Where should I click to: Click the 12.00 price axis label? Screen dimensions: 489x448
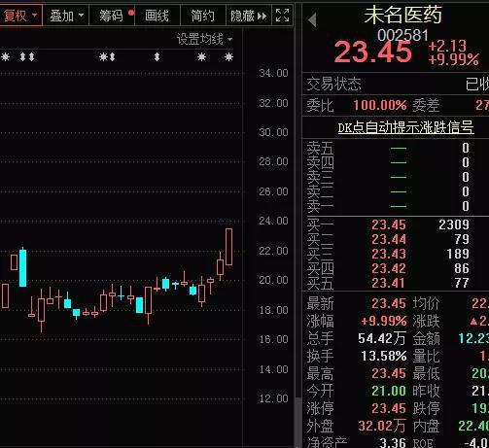273,398
